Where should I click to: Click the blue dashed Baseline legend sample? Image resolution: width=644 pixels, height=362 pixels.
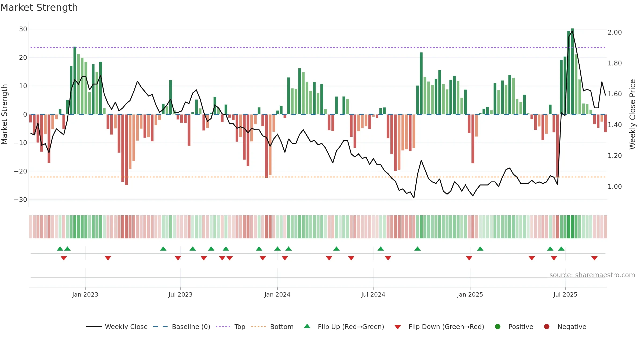pos(160,327)
